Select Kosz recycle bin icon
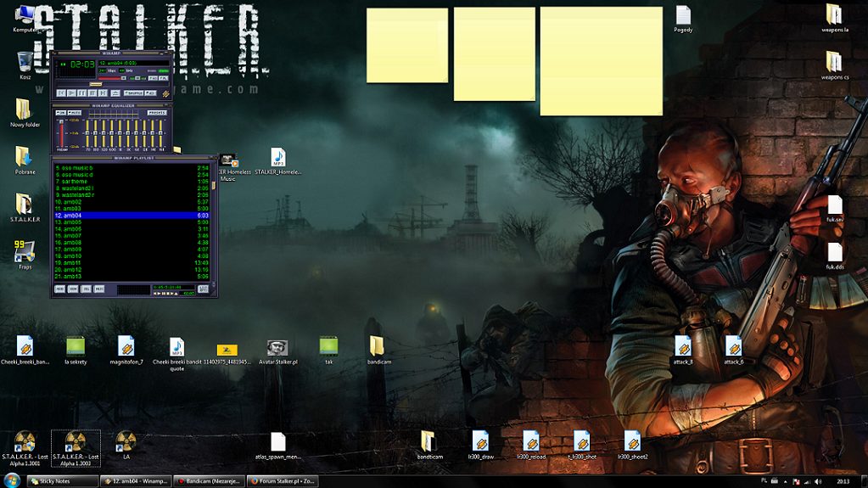 (25, 65)
